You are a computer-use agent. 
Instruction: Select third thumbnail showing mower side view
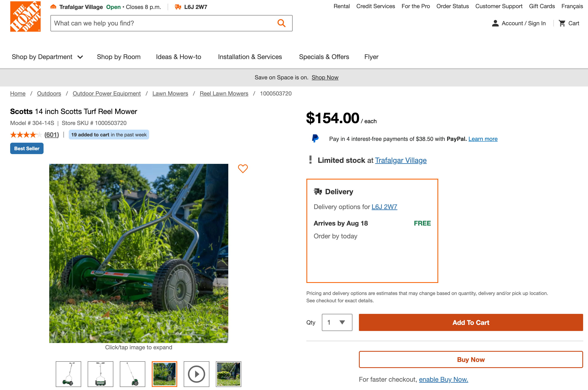[x=132, y=374]
